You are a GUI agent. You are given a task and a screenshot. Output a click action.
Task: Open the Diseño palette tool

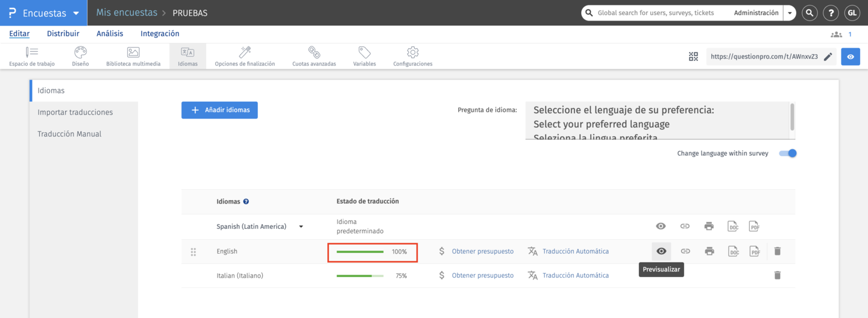coord(80,55)
